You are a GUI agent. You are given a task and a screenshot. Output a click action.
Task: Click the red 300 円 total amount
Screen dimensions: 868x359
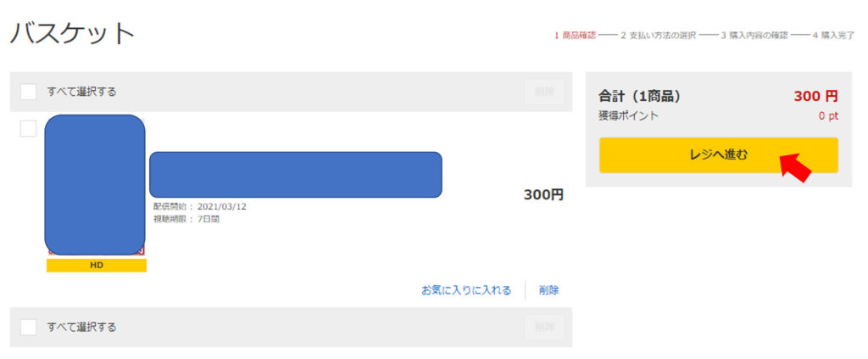point(815,97)
